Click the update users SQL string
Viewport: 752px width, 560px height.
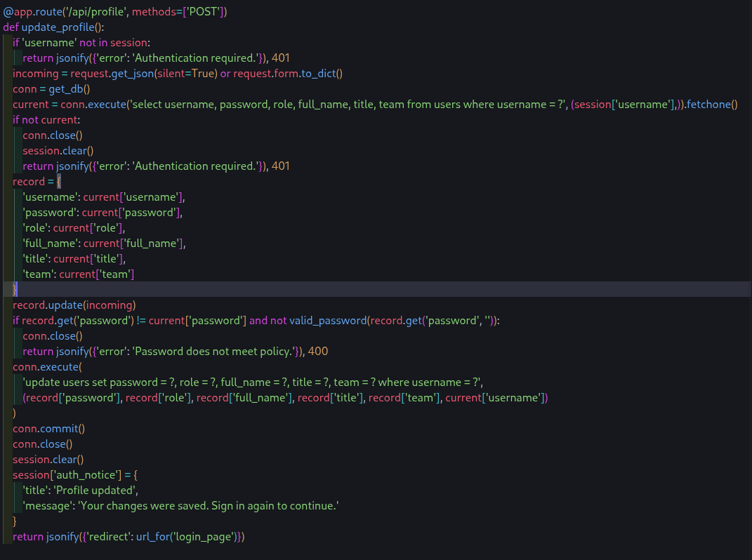click(252, 382)
